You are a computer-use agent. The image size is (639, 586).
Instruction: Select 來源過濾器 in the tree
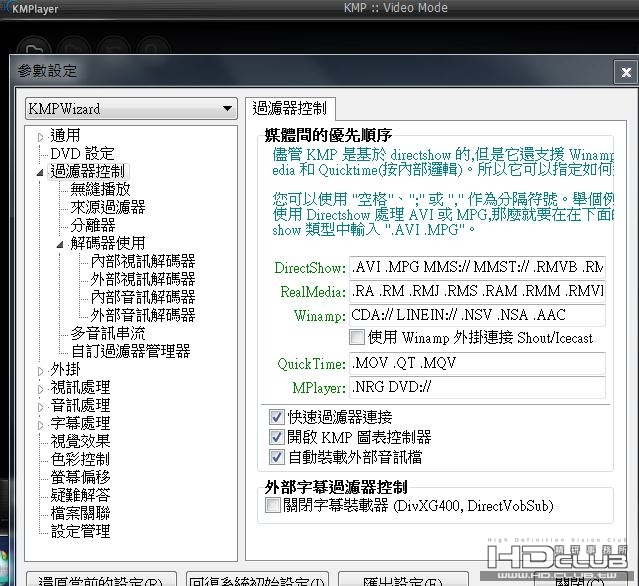click(108, 207)
